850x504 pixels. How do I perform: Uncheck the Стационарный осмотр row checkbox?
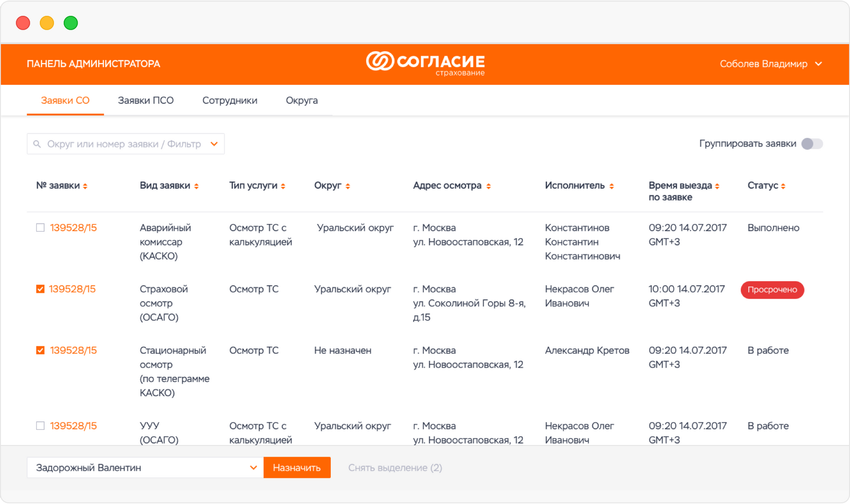point(40,350)
